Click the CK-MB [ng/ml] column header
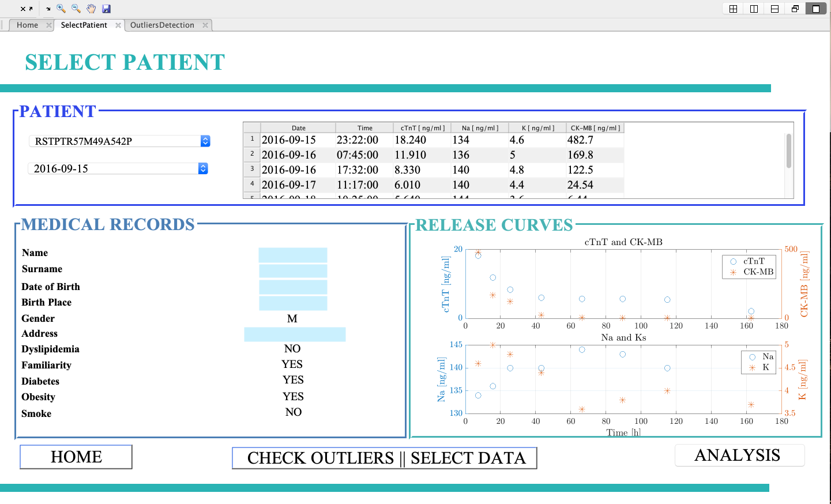 point(595,128)
